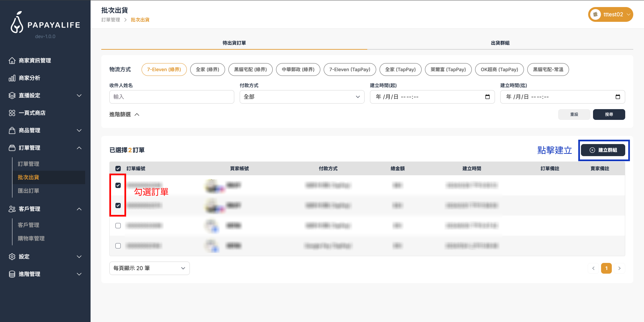Viewport: 644px width, 322px height.
Task: Uncheck the first order row checkbox
Action: (118, 185)
